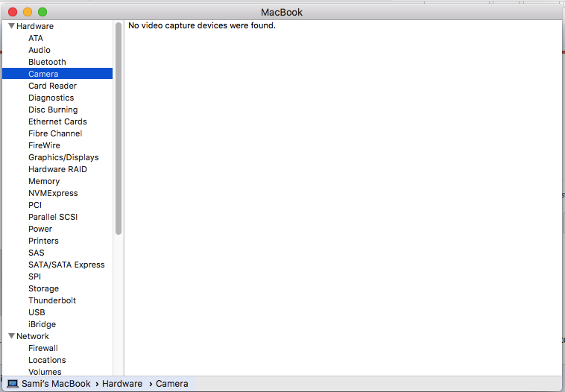Close the MacBook window with red button
The height and width of the screenshot is (392, 565).
tap(13, 12)
